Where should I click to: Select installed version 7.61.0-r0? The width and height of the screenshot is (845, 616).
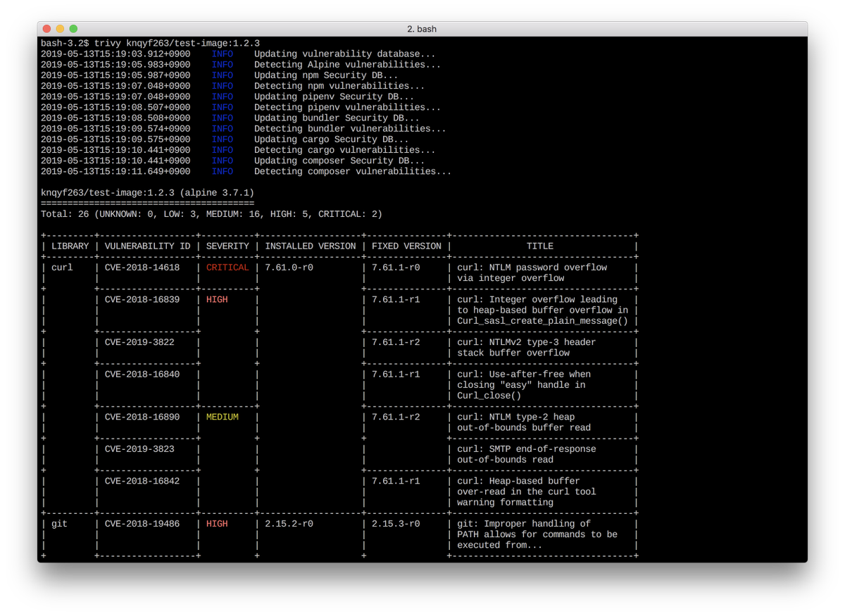point(289,268)
